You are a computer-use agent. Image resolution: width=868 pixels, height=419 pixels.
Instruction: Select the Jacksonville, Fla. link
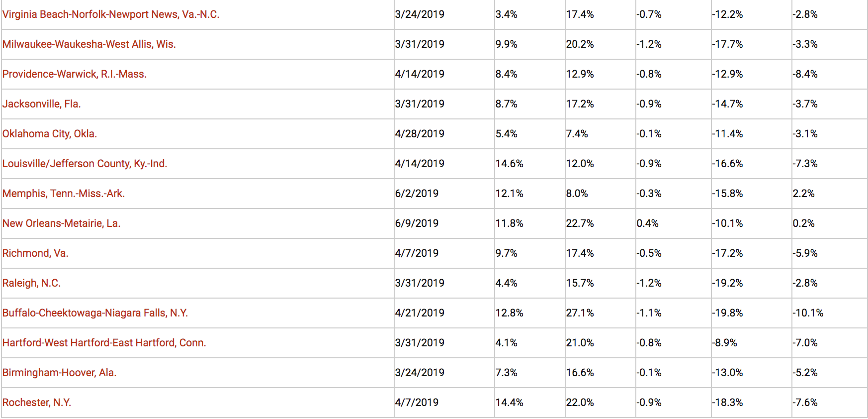click(41, 104)
